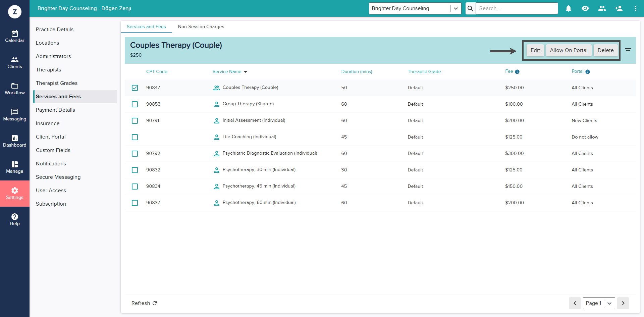Click the add person icon in header
The height and width of the screenshot is (317, 644).
[x=619, y=8]
